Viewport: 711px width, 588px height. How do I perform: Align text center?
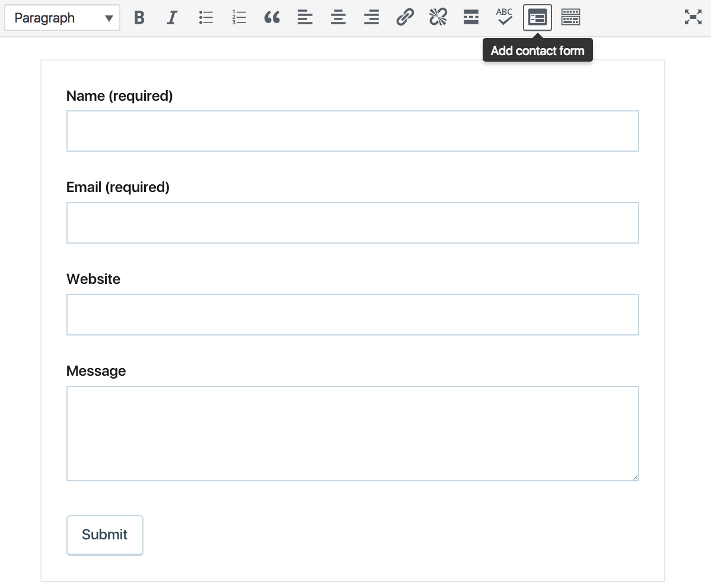338,18
